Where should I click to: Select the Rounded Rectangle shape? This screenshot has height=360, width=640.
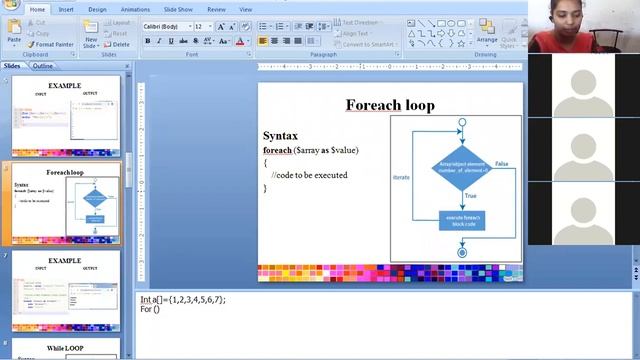tap(461, 23)
